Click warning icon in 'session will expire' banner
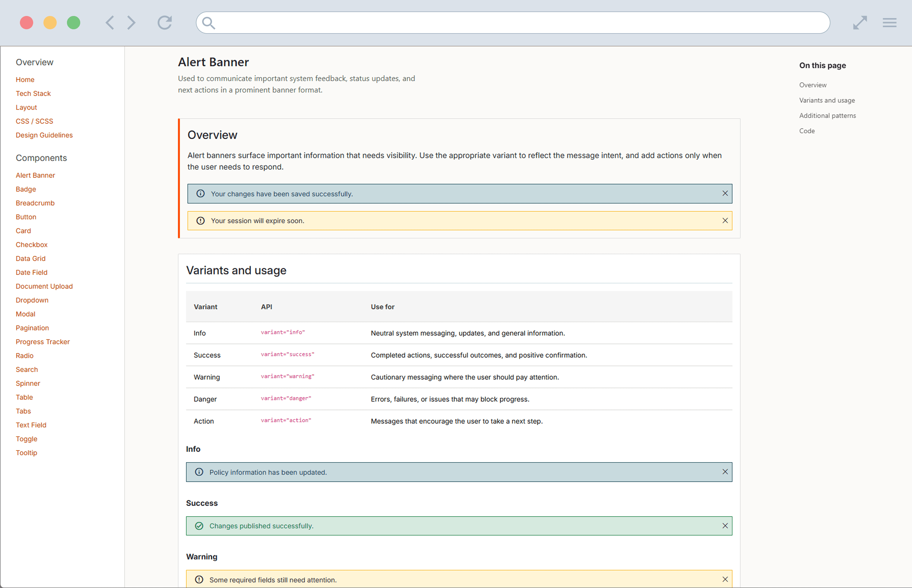The image size is (912, 588). click(x=201, y=221)
